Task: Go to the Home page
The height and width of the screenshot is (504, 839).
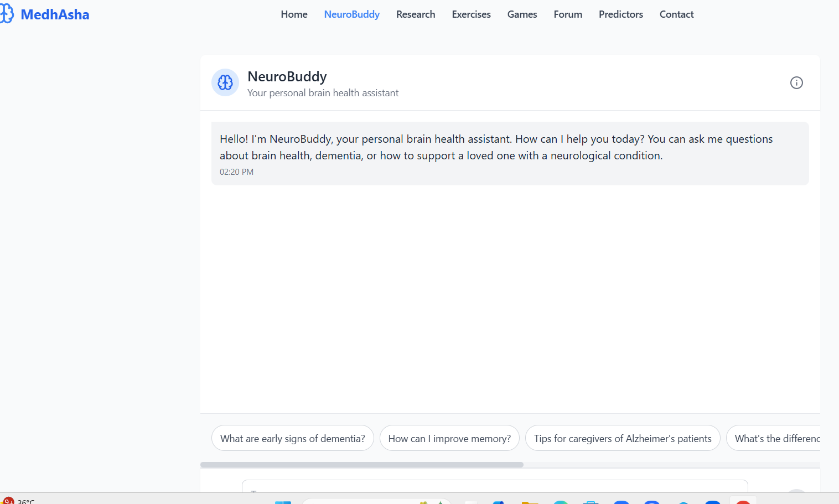Action: point(294,14)
